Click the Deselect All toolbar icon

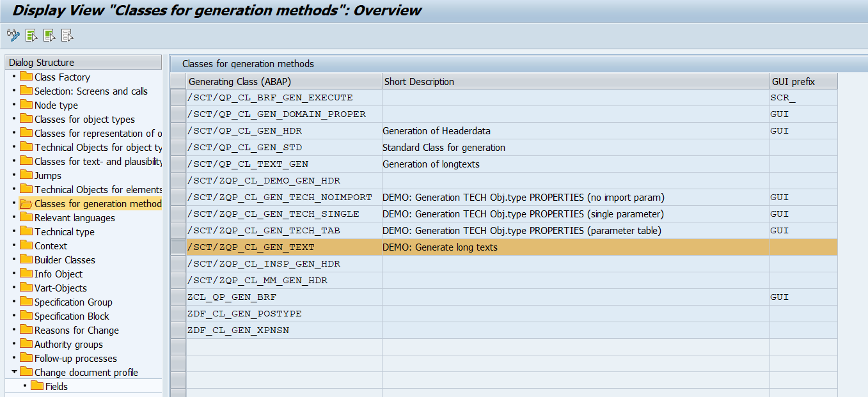67,35
